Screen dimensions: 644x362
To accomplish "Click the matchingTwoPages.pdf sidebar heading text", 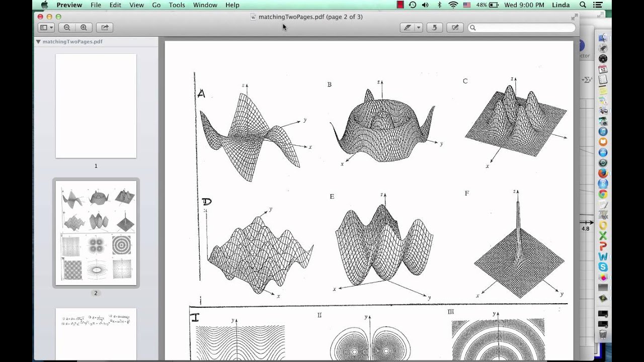I will pyautogui.click(x=72, y=42).
